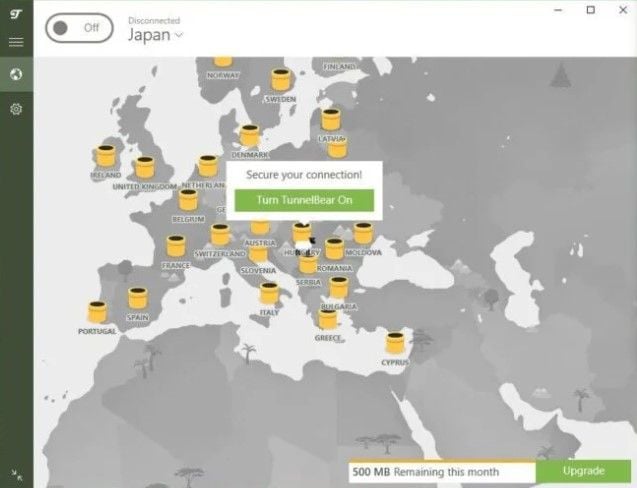Select the Cyprus tunnel on map
The image size is (637, 488).
coord(395,343)
